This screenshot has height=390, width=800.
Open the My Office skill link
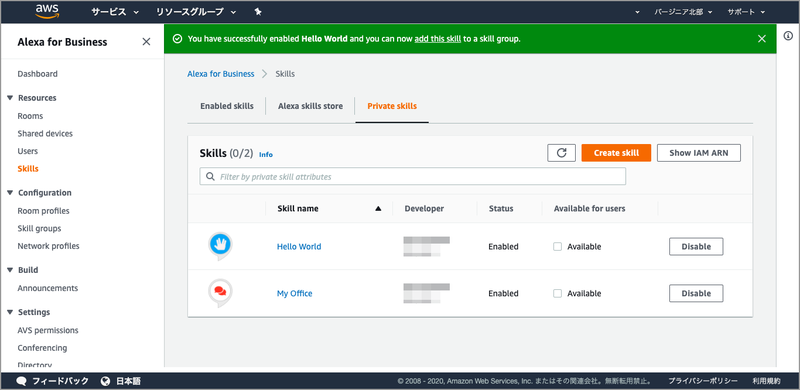click(x=294, y=294)
